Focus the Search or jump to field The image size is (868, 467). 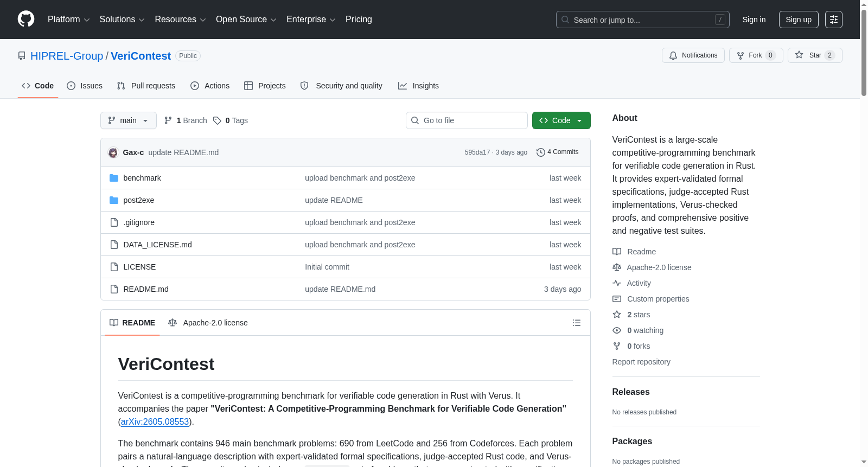click(642, 20)
